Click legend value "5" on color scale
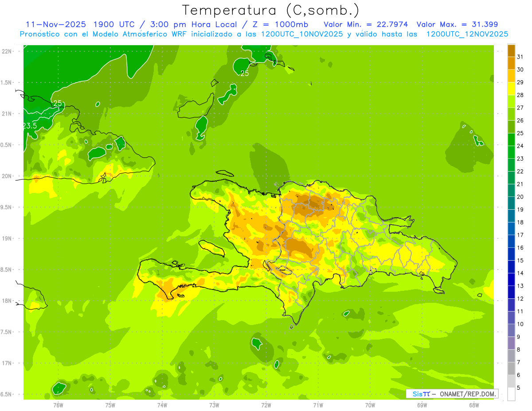The width and height of the screenshot is (532, 411). pos(519,388)
